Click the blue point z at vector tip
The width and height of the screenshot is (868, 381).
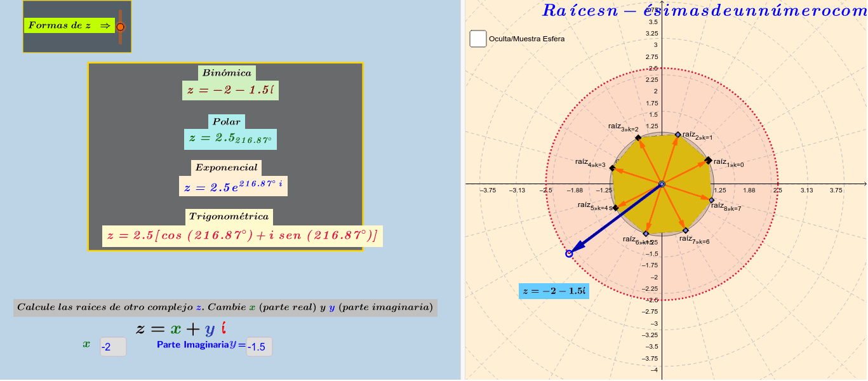[x=569, y=253]
